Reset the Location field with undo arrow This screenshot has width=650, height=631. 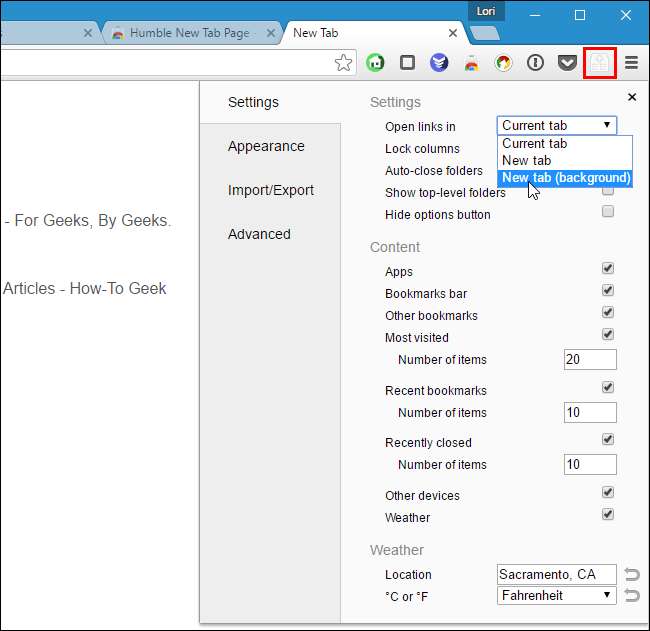tap(632, 574)
